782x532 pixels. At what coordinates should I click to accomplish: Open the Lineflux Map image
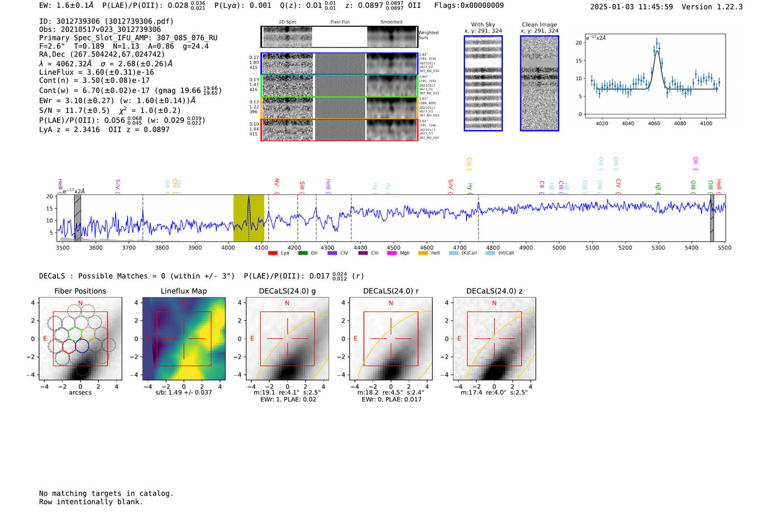click(184, 339)
